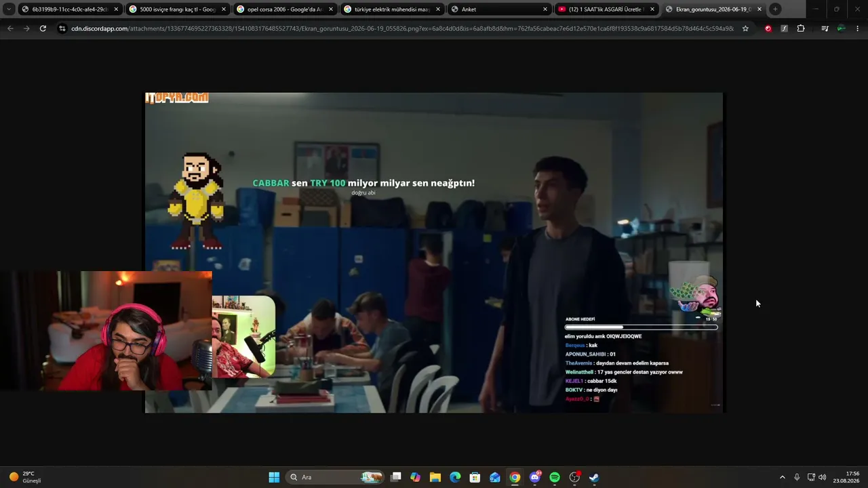
Task: Switch to the türkiye elektrik mühendisi tab
Action: click(392, 9)
